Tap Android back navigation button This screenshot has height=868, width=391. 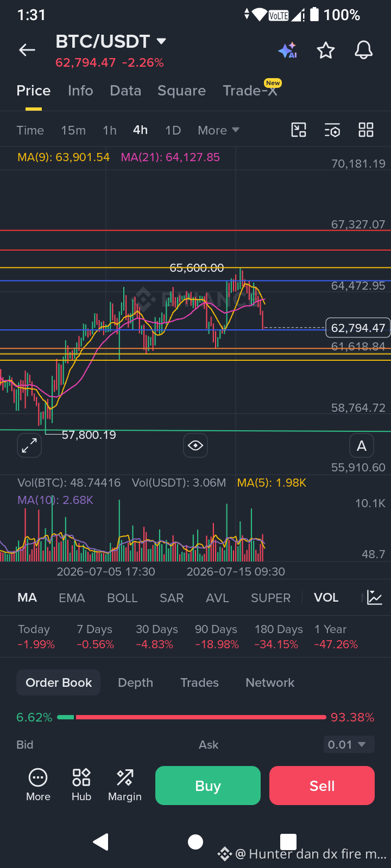coord(101,842)
